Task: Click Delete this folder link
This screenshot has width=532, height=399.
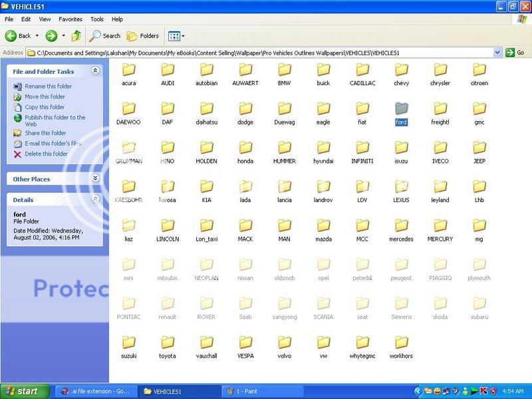Action: point(46,154)
